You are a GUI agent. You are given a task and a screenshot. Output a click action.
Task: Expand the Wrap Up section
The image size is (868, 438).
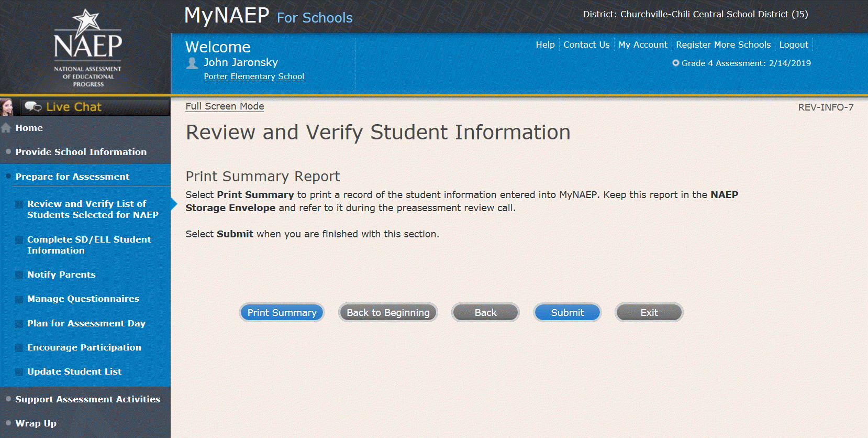[x=36, y=423]
